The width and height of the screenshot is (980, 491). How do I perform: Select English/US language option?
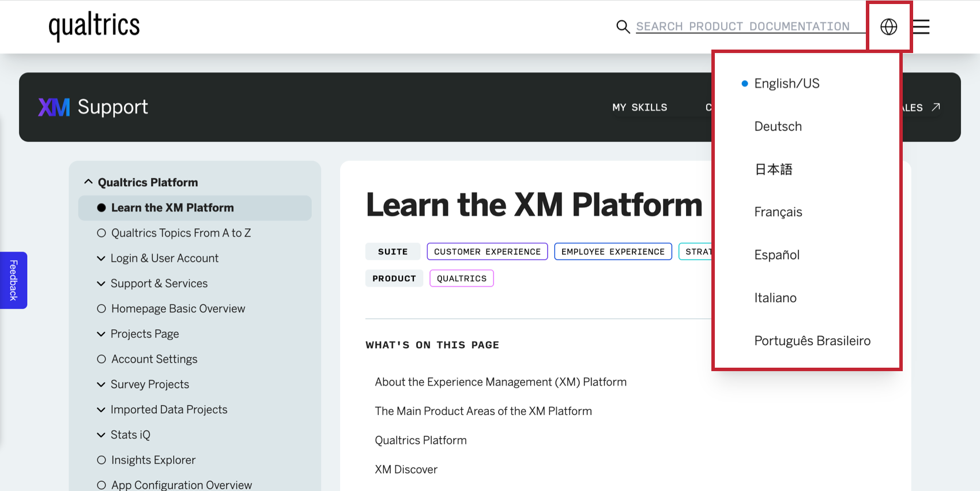(x=786, y=84)
